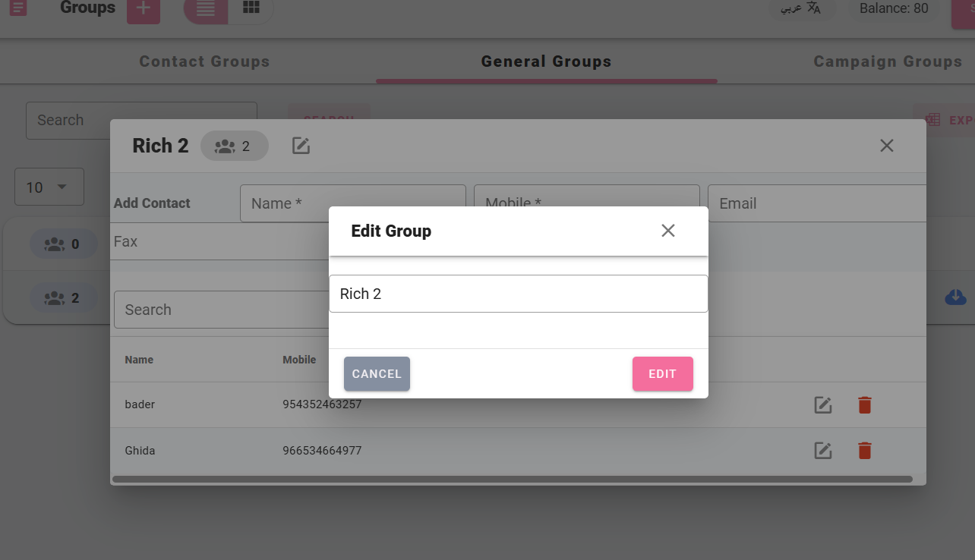This screenshot has width=975, height=560.
Task: Click the plus icon to add group
Action: click(x=144, y=9)
